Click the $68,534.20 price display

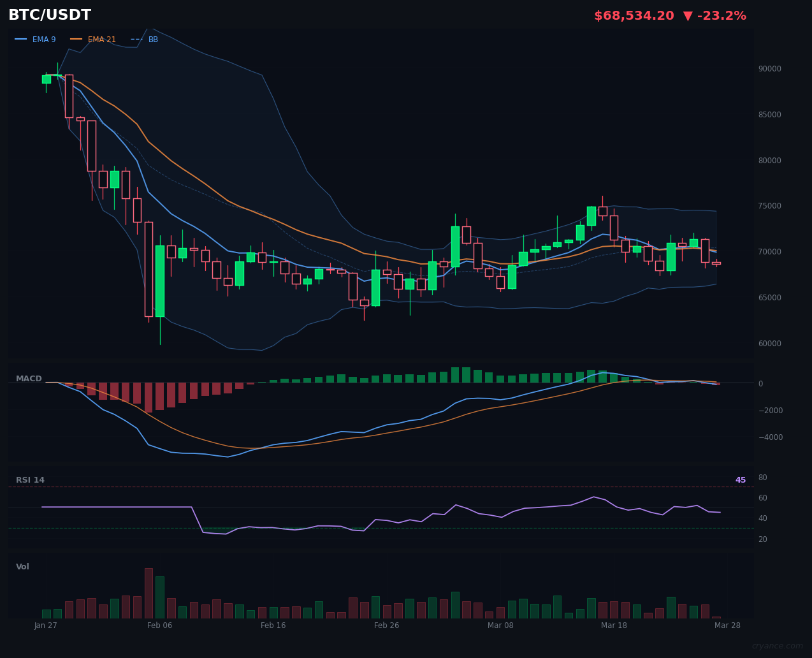(x=634, y=15)
